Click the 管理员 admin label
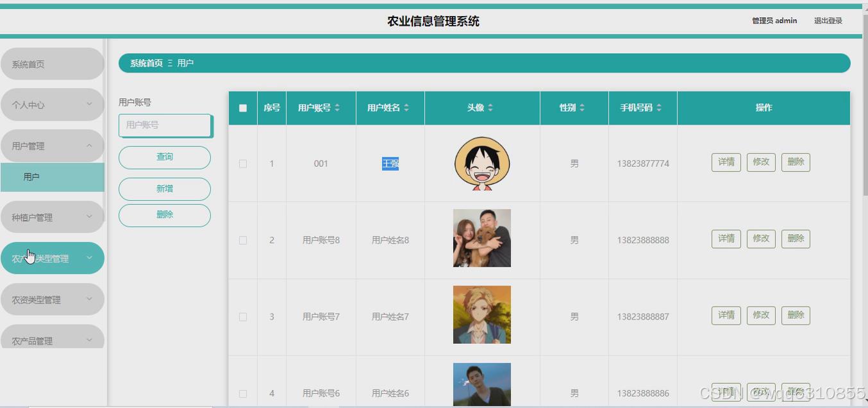 [x=774, y=21]
